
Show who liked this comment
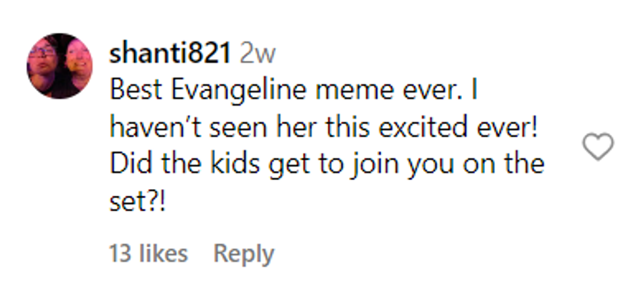point(148,254)
